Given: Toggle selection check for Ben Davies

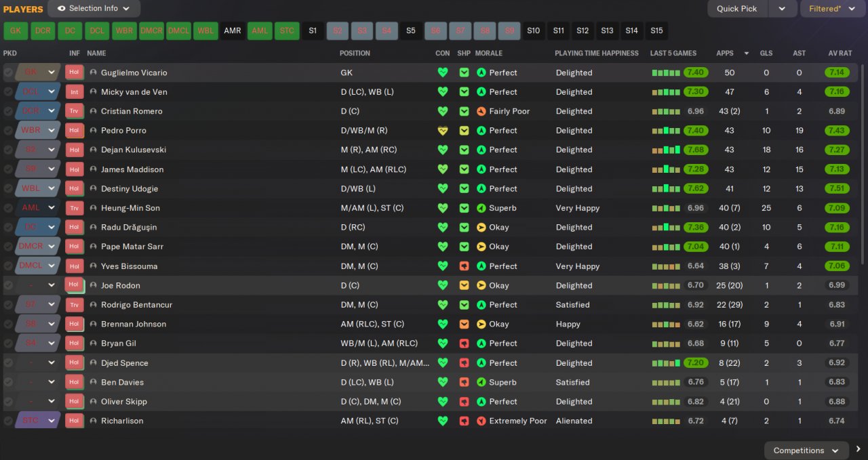Looking at the screenshot, I should [x=8, y=382].
